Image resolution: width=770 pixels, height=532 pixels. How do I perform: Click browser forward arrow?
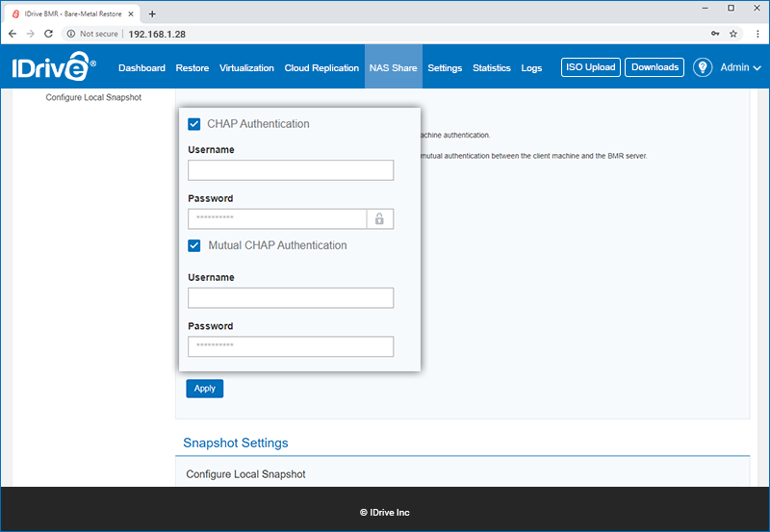(x=31, y=34)
